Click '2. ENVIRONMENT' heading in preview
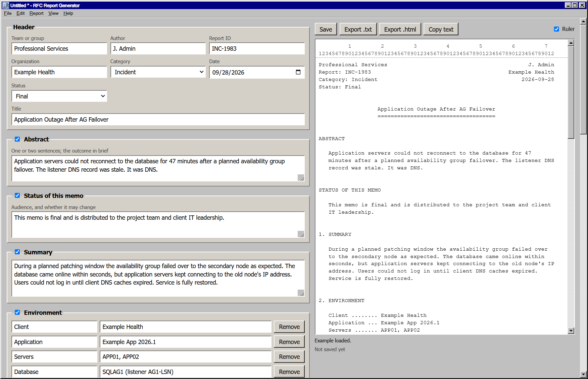The image size is (588, 379). pos(341,301)
